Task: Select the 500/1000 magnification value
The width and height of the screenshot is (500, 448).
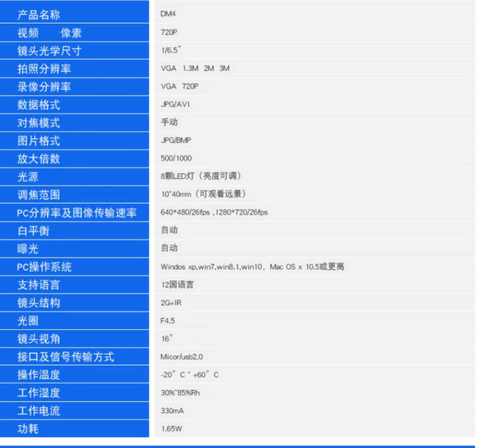Action: (x=176, y=158)
